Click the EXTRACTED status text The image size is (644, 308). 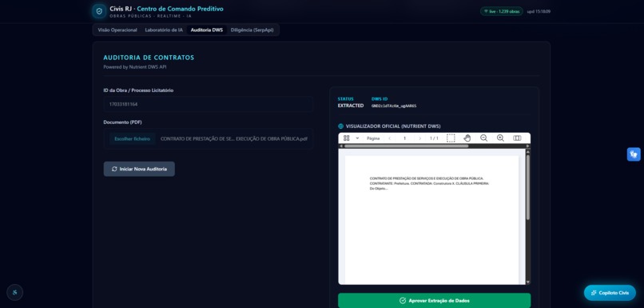click(x=351, y=106)
